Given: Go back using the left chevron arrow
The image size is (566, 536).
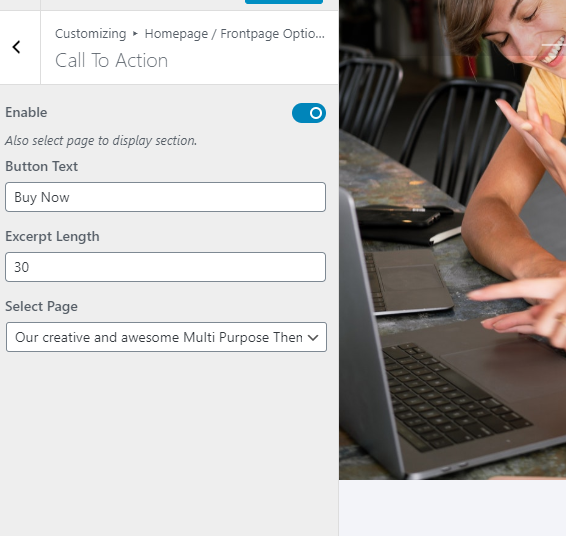Looking at the screenshot, I should (16, 47).
